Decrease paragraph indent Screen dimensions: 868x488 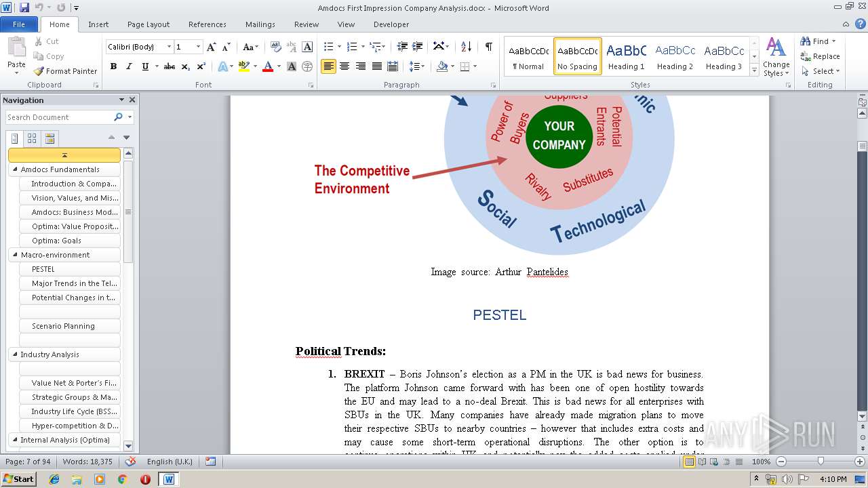pos(402,47)
